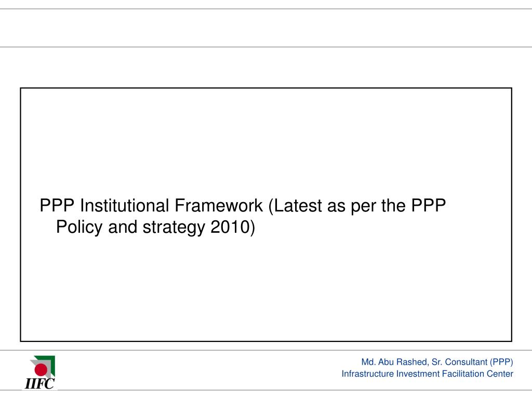Click the Md. Abu Rashed author line
Image resolution: width=532 pixels, height=399 pixels.
pos(437,362)
